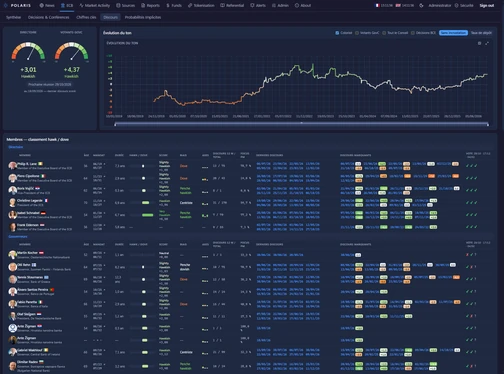Open the Sécurité shield icon
Screen dimensions: 504x374
[x=457, y=5]
